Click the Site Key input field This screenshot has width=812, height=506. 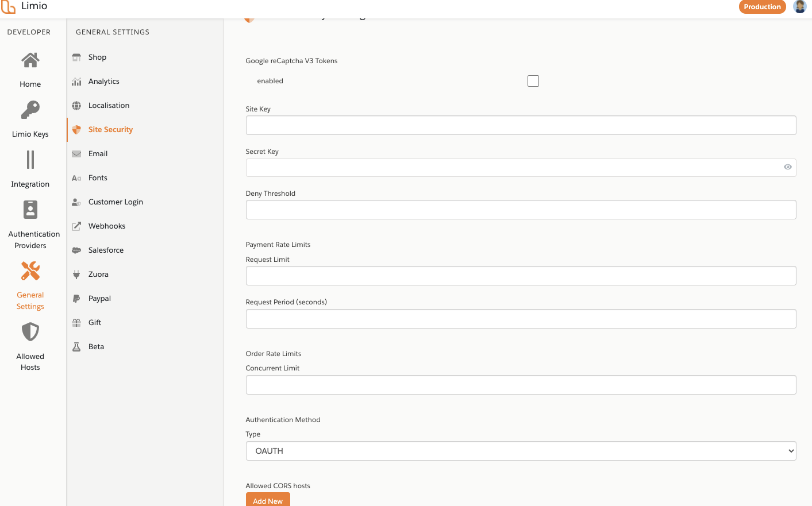click(521, 125)
